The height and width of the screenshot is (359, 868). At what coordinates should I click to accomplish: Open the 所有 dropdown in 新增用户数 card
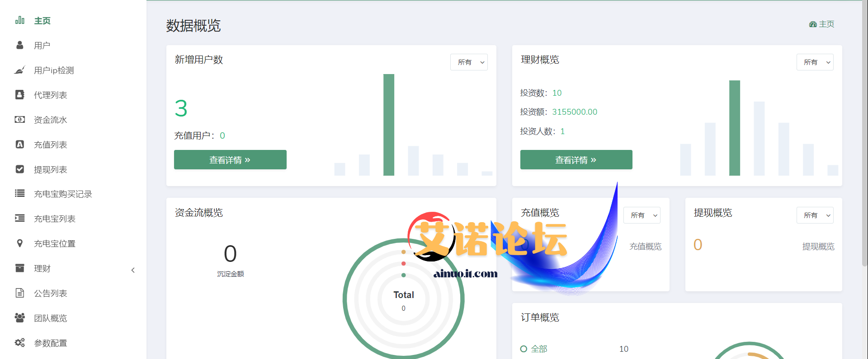coord(469,62)
